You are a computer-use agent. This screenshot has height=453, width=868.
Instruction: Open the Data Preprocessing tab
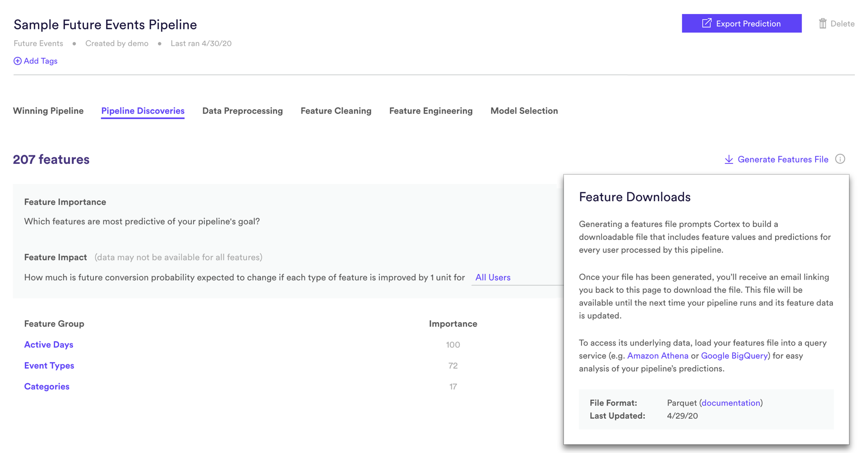(x=242, y=111)
